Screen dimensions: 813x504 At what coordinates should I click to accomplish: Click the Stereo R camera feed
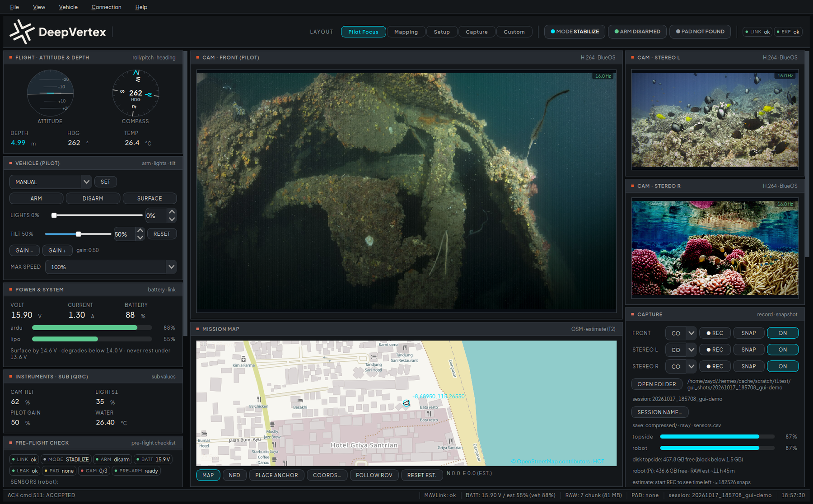[715, 248]
